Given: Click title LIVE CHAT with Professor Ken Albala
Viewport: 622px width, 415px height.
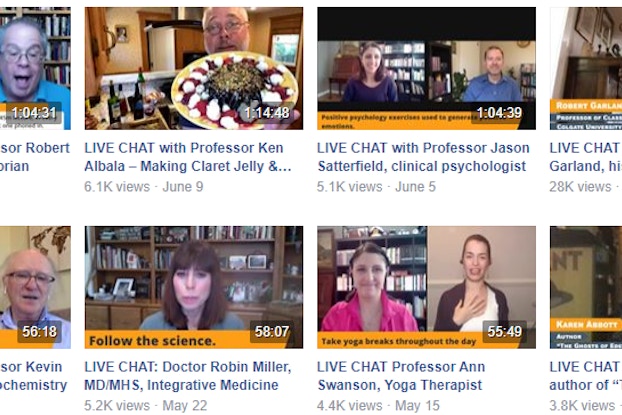Looking at the screenshot, I should point(188,157).
